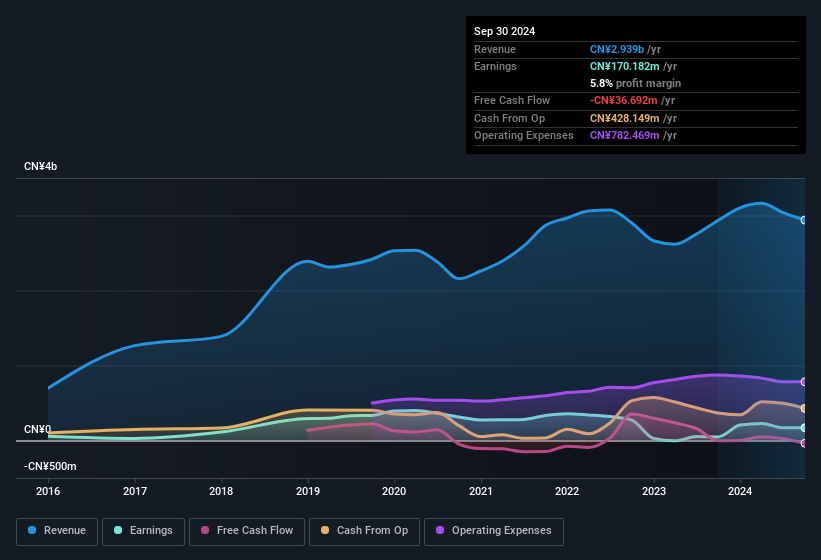Click the Cash From Op label in tooltip

pyautogui.click(x=509, y=118)
